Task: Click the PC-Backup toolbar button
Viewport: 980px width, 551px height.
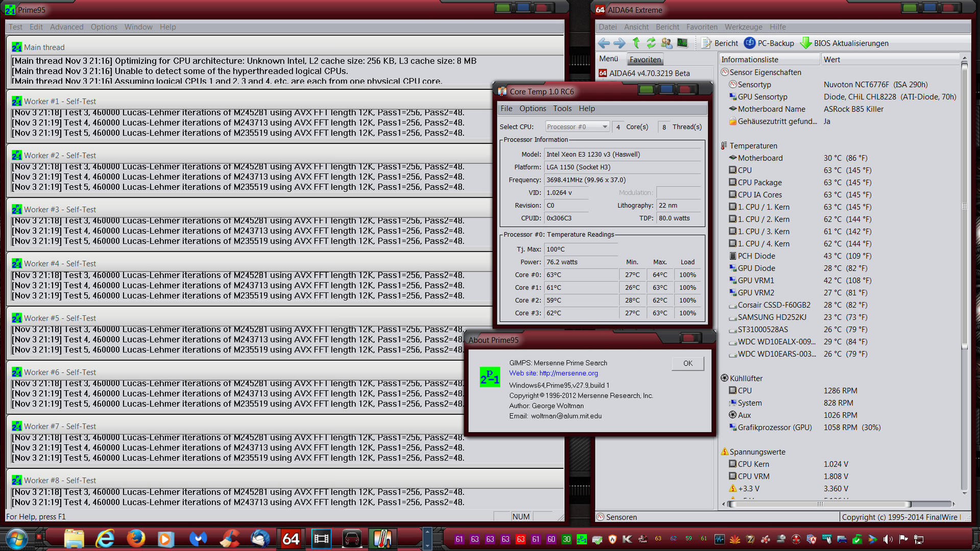Action: pos(769,43)
